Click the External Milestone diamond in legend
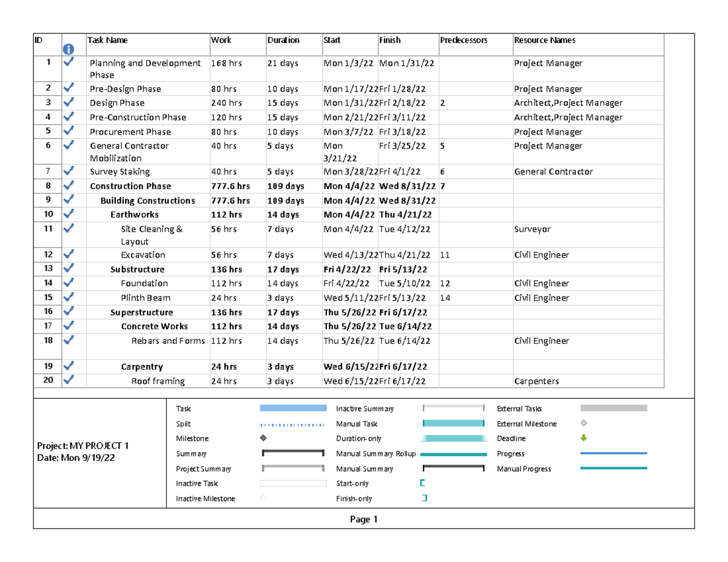Viewport: 728px width, 562px height. 584,424
